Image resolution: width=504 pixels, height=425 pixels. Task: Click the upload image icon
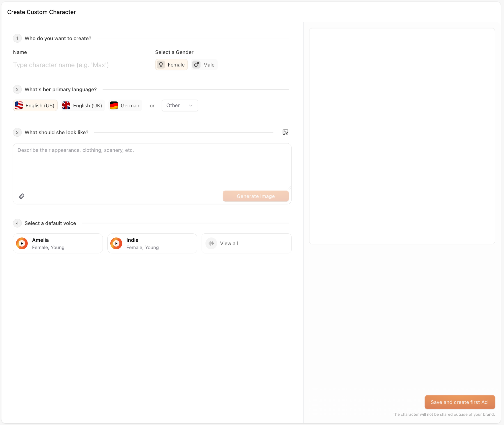pyautogui.click(x=285, y=132)
